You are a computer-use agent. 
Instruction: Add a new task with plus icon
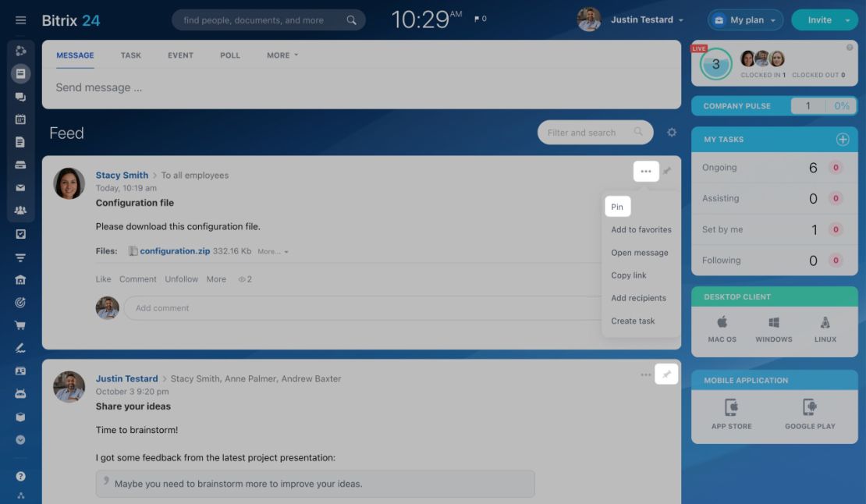click(x=843, y=140)
